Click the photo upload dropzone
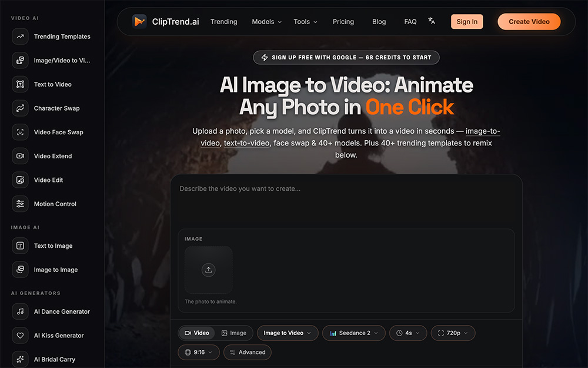588x368 pixels. pos(209,270)
